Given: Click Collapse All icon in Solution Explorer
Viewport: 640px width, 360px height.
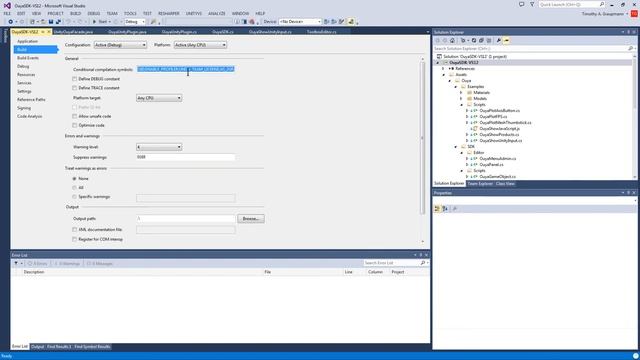Looking at the screenshot, I should tap(481, 40).
